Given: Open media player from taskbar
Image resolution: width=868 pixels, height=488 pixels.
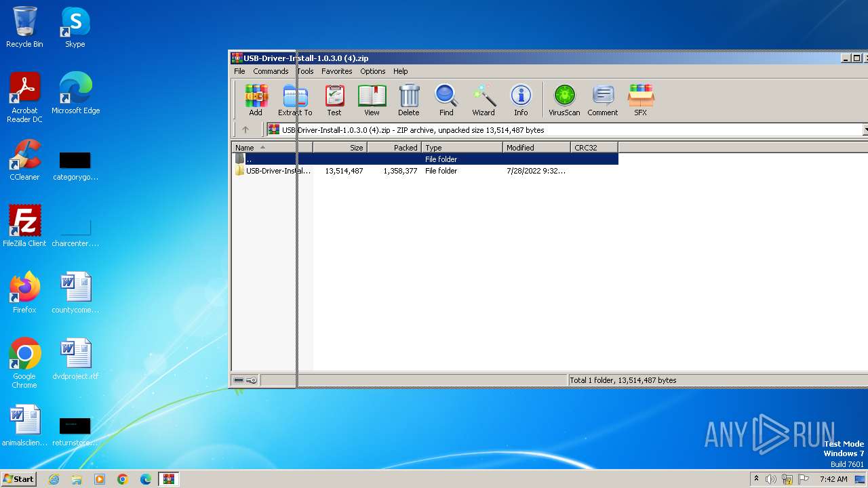Looking at the screenshot, I should (x=100, y=479).
